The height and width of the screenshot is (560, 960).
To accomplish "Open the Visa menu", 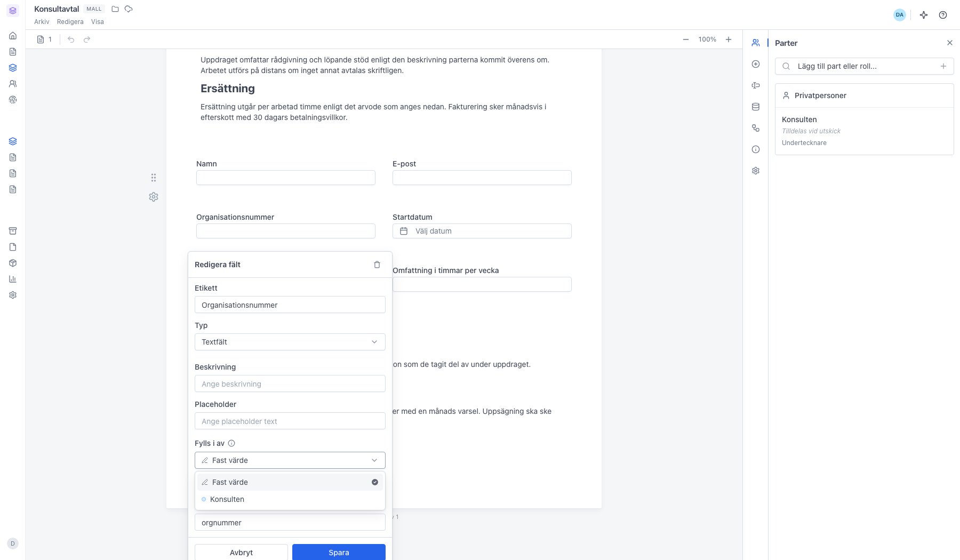I will pyautogui.click(x=98, y=22).
